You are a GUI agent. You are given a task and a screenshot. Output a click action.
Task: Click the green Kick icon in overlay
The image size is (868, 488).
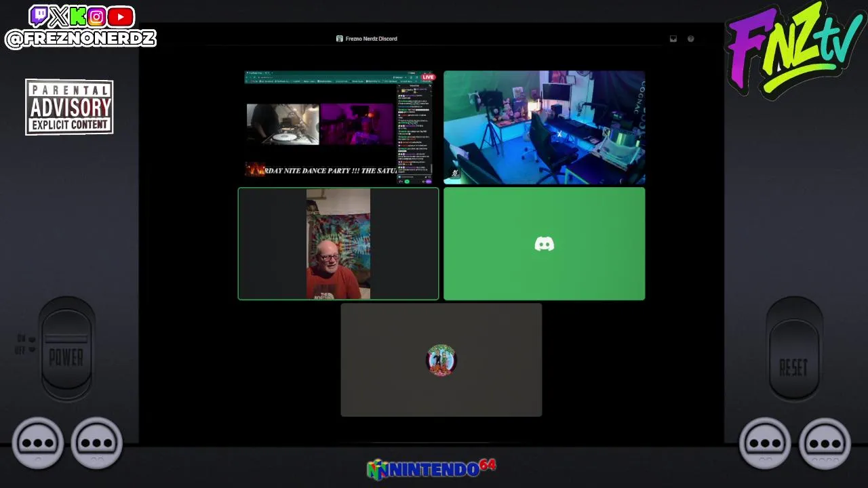tap(77, 16)
